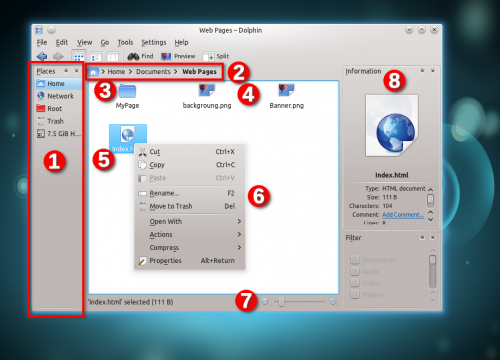
Task: Open the File menu
Action: [x=42, y=42]
